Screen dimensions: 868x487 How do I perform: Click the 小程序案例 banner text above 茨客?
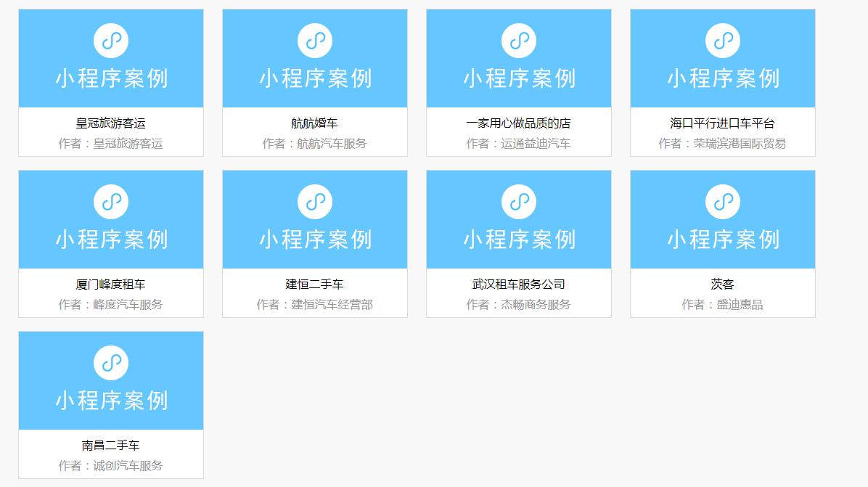[x=723, y=240]
